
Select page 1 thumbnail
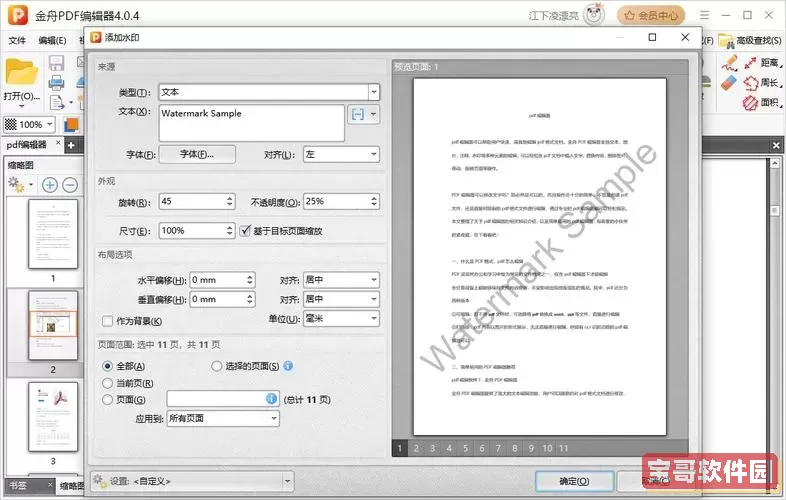(x=53, y=234)
